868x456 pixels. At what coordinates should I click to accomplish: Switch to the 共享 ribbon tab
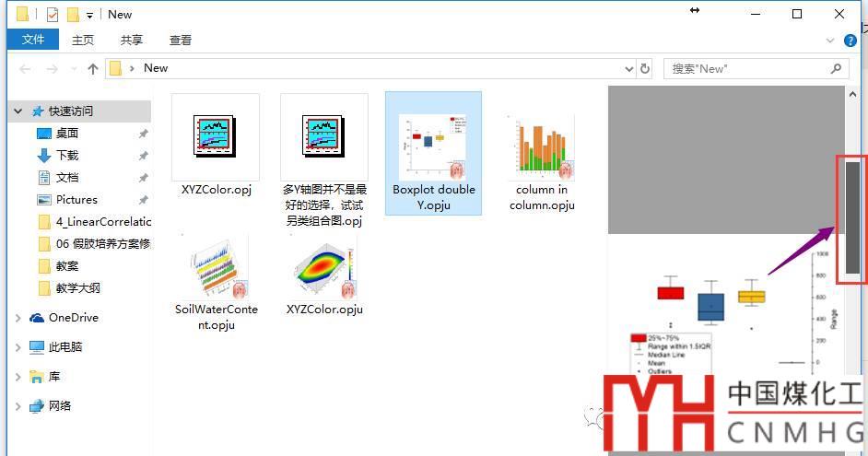pos(132,40)
